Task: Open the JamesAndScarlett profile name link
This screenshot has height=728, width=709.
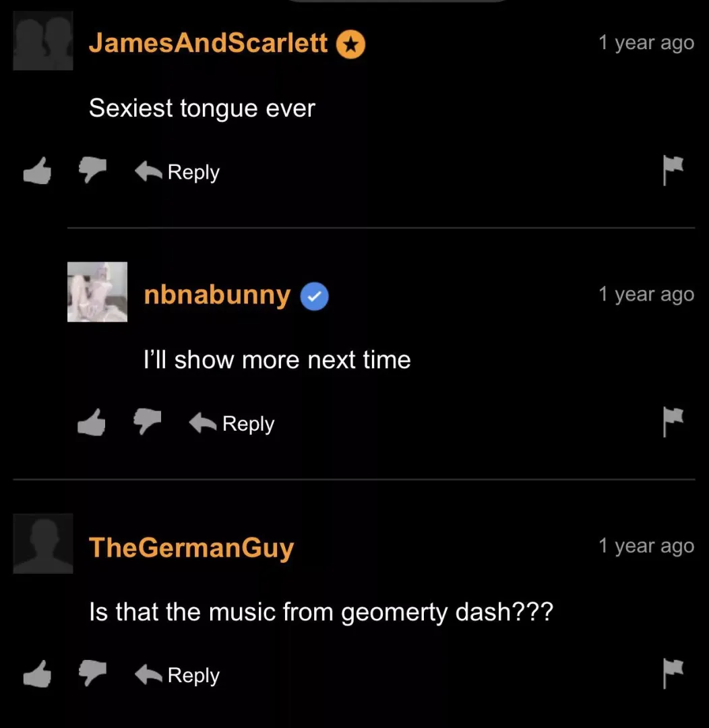Action: [x=208, y=42]
